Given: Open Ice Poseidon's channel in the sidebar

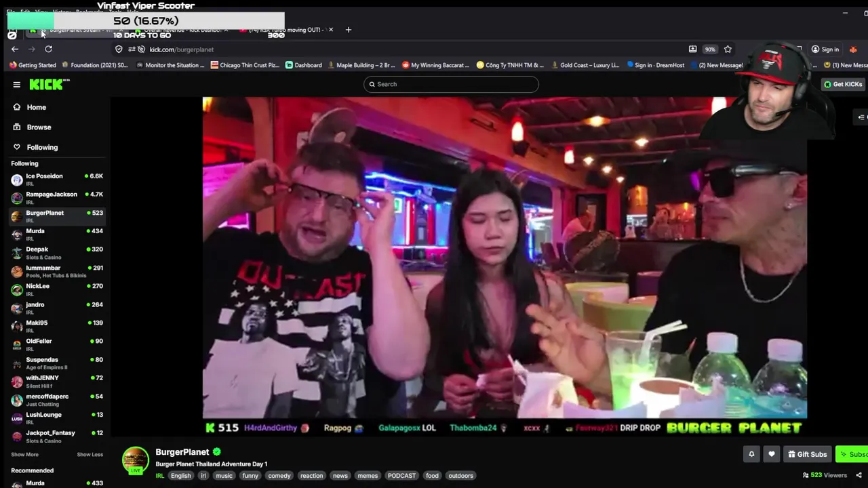Looking at the screenshot, I should click(57, 180).
